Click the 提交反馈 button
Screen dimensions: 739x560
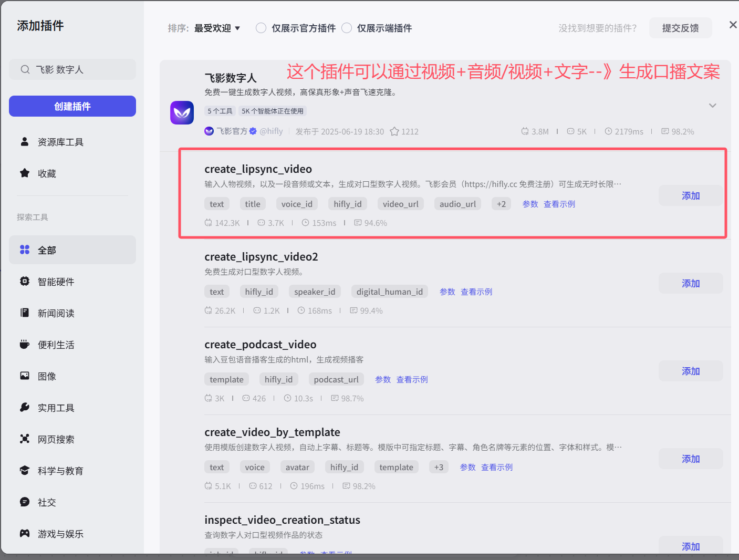680,28
